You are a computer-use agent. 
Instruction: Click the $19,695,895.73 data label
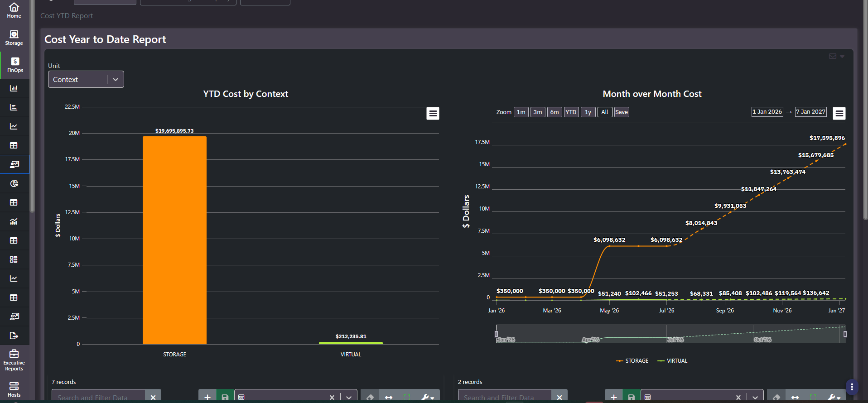[x=174, y=131]
